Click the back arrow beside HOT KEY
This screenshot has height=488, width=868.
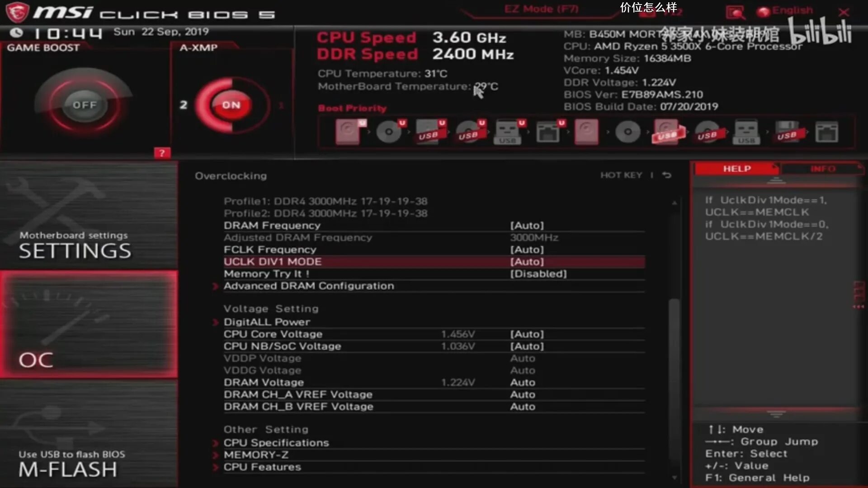[x=667, y=175]
